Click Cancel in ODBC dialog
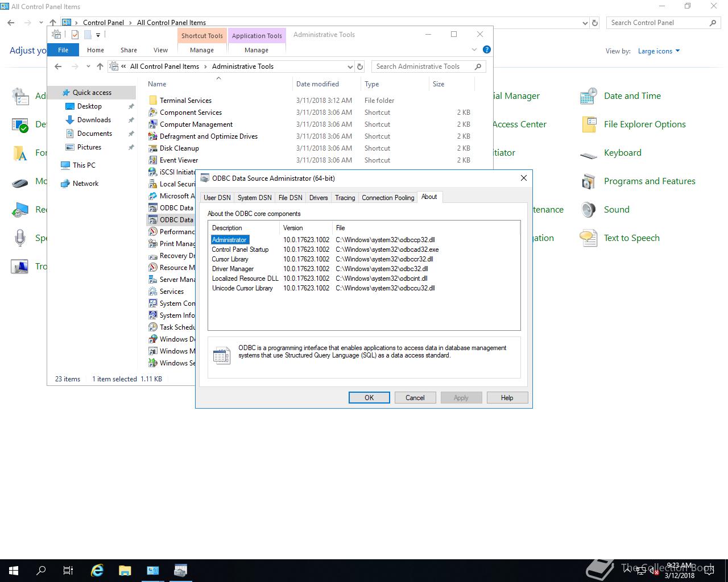Viewport: 728px width, 582px height. click(415, 398)
